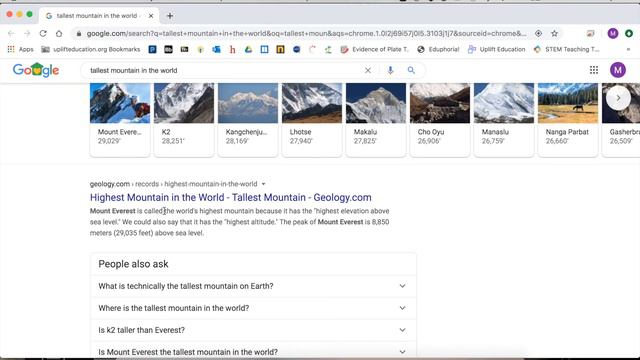
Task: Select the 'tallest mountain in the world' tab
Action: point(97,16)
